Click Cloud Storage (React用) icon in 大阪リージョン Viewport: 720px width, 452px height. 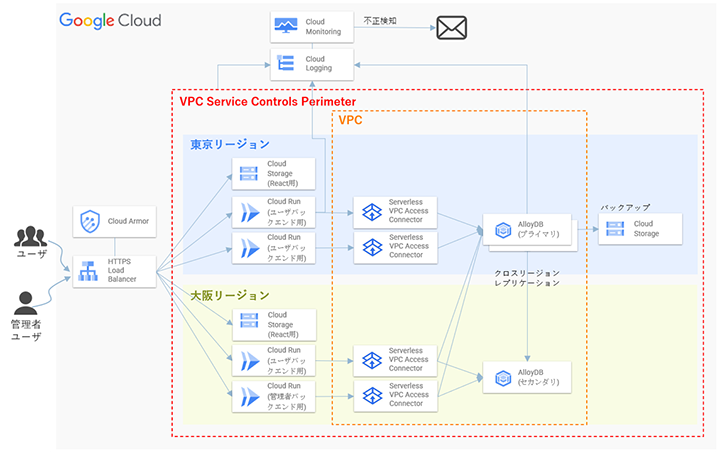(x=249, y=321)
